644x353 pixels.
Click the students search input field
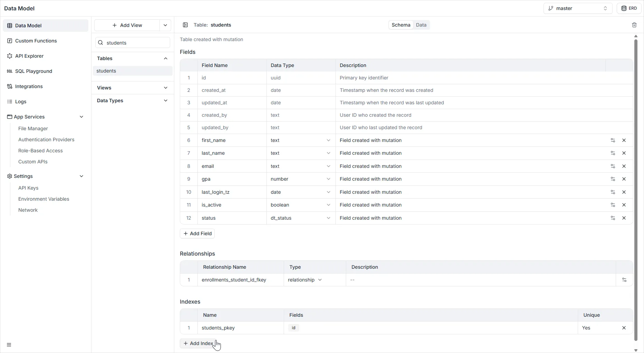pos(136,43)
